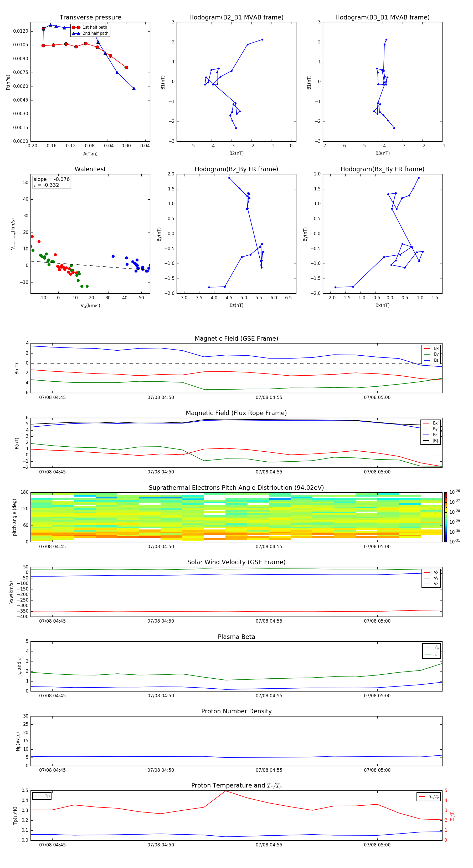Click the "βp and β" y-axis label
This screenshot has width=473, height=868.
coord(19,666)
